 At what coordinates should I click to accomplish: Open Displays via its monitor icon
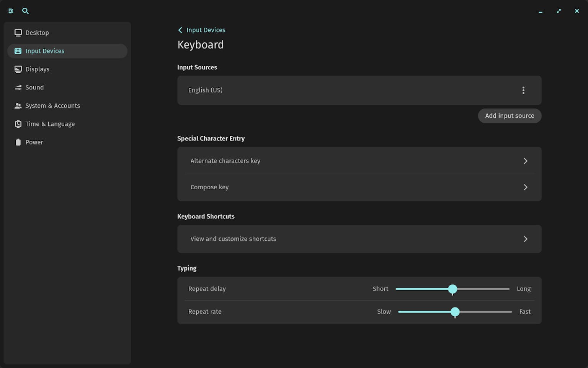pos(18,69)
